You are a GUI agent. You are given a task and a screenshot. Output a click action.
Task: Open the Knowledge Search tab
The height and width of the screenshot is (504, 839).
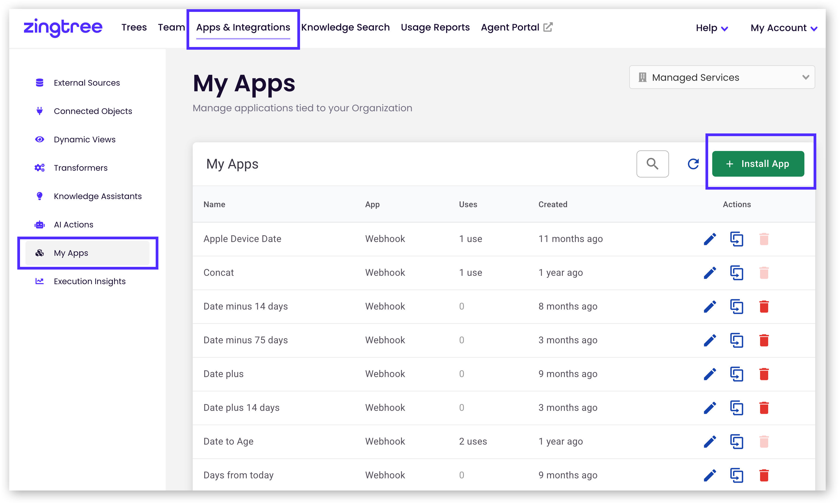point(345,27)
